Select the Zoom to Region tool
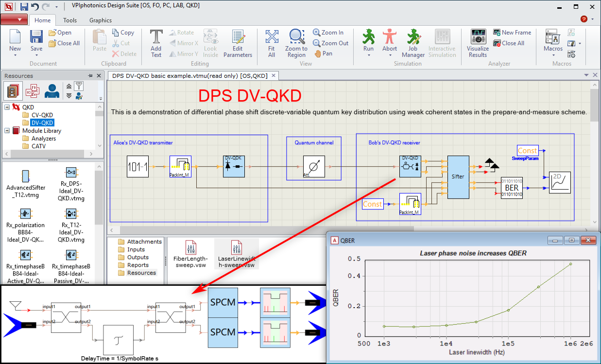 coord(296,43)
